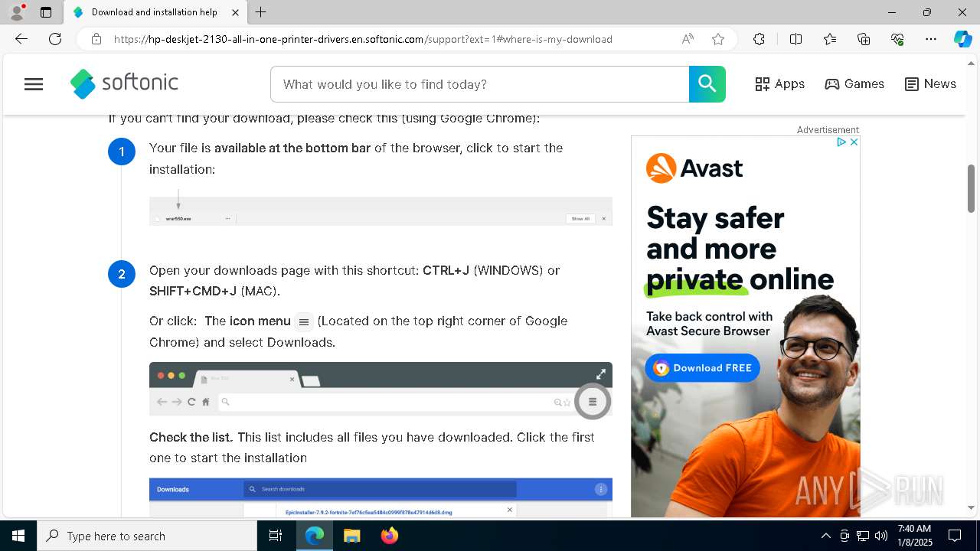Add this page to favorites star
The image size is (980, 551).
(717, 39)
